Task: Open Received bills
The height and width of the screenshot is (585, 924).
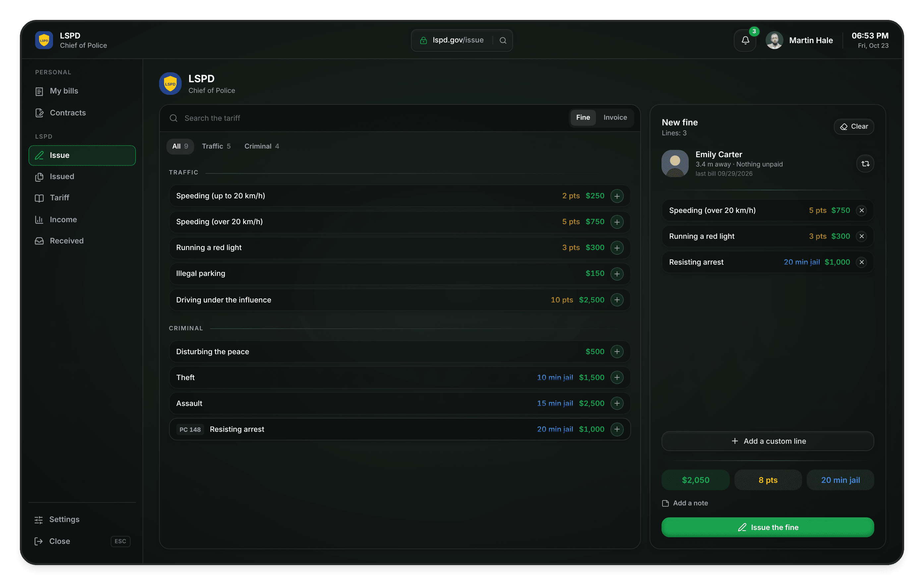Action: (x=82, y=241)
